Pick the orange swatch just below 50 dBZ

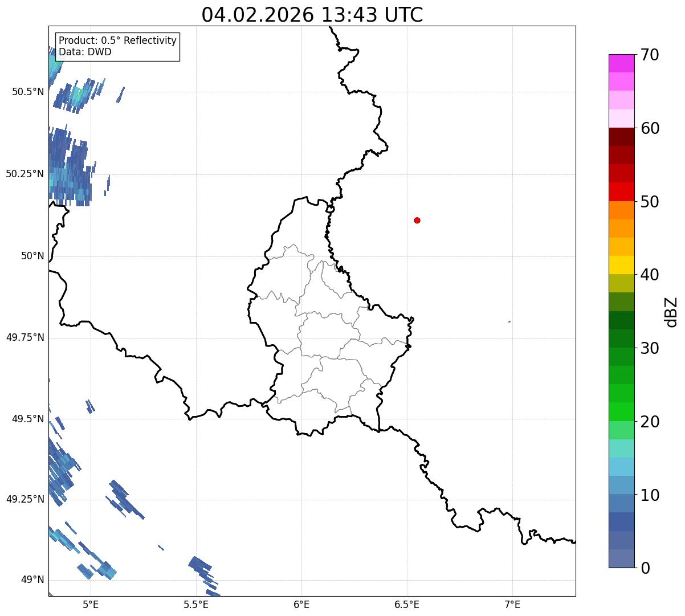pos(621,210)
